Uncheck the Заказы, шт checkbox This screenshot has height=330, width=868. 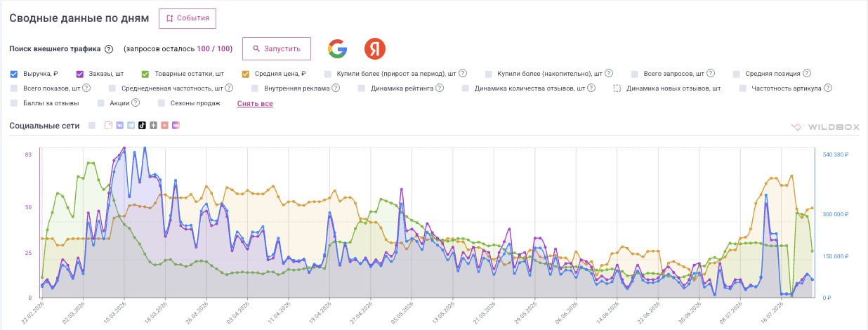[79, 73]
